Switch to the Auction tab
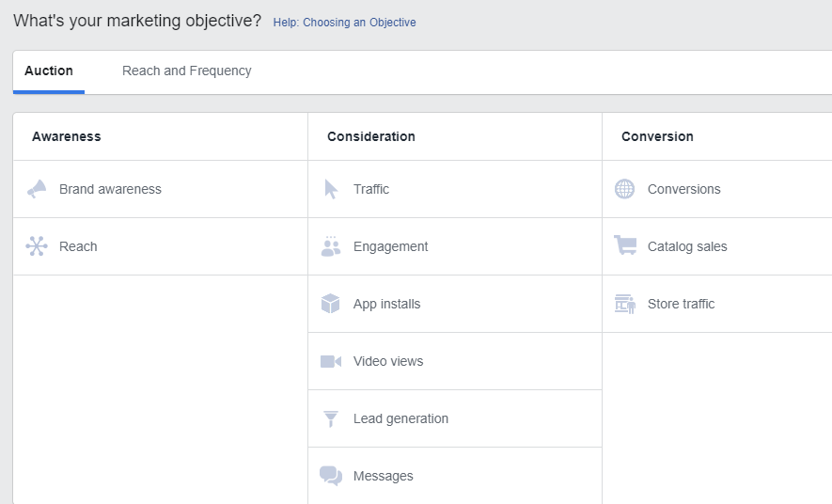Screen dimensions: 832x504 [x=49, y=71]
